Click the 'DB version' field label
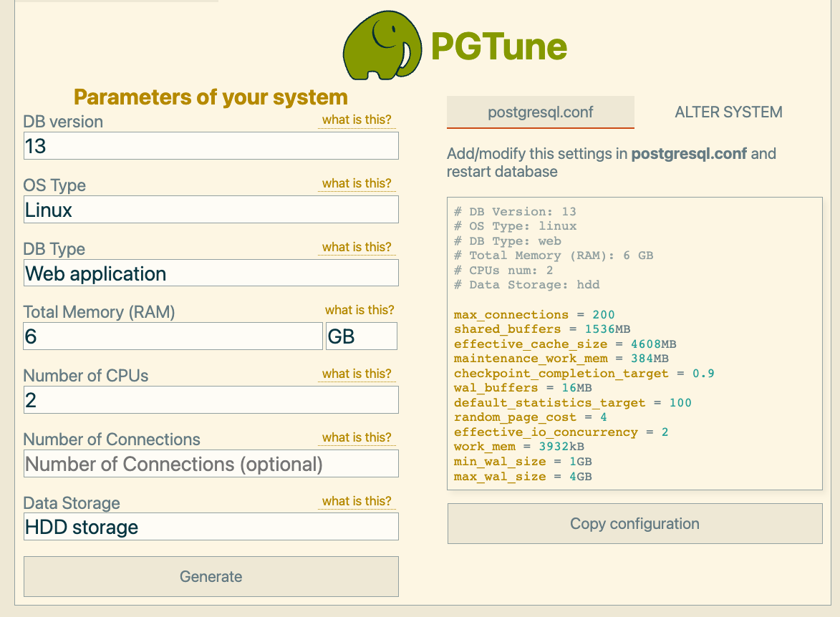The width and height of the screenshot is (840, 617). [x=63, y=122]
